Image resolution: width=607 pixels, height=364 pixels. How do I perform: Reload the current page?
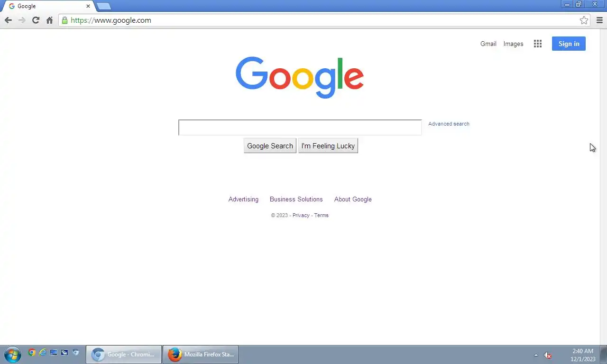[36, 20]
